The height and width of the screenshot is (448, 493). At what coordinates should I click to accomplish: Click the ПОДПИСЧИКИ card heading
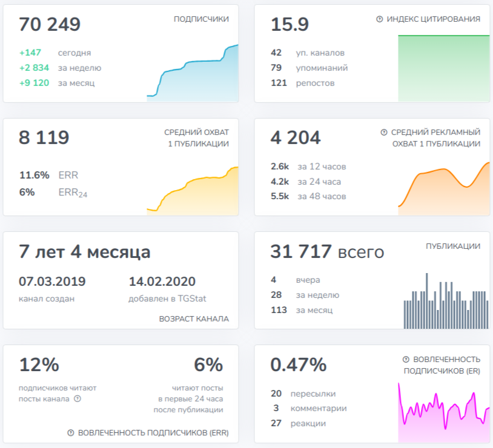[201, 19]
